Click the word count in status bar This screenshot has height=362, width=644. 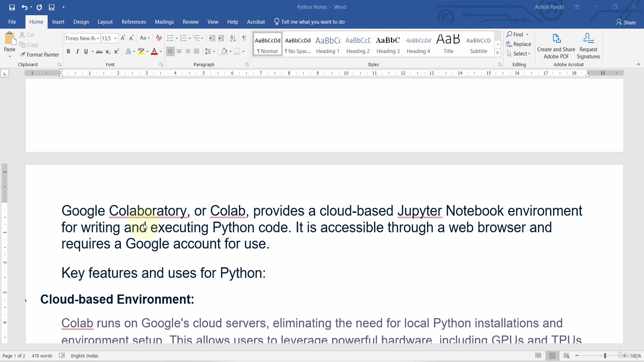click(x=42, y=356)
